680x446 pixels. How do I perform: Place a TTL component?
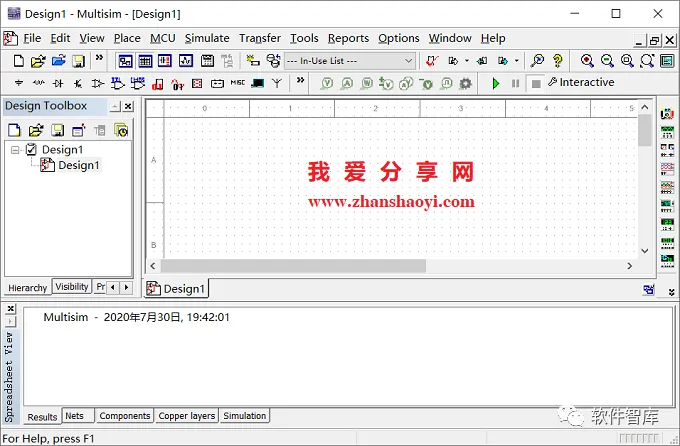tap(118, 83)
